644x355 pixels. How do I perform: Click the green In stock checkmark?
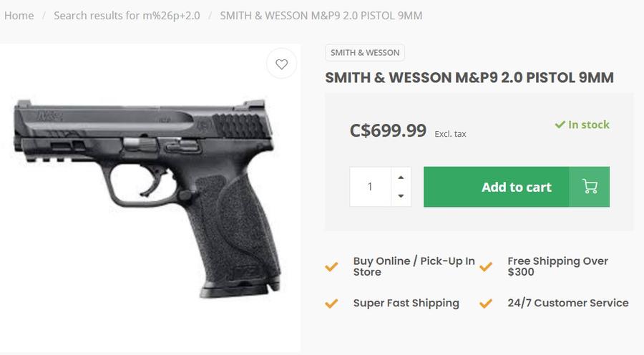click(560, 125)
